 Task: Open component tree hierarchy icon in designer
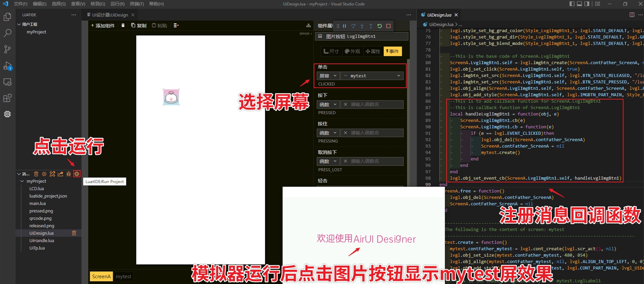[308, 25]
